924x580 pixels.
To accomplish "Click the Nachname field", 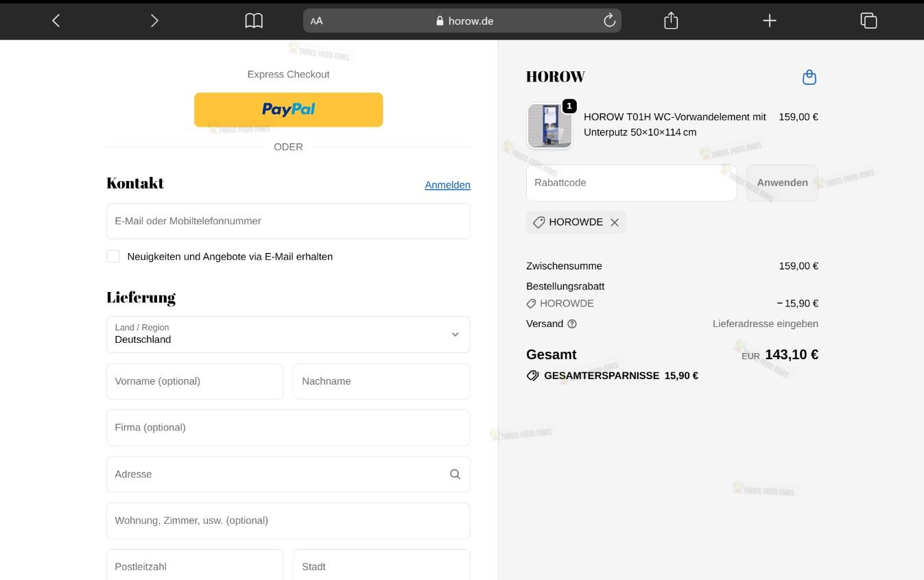I will coord(382,381).
